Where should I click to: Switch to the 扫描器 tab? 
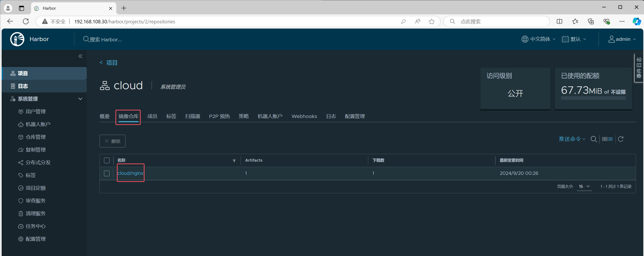(x=193, y=116)
